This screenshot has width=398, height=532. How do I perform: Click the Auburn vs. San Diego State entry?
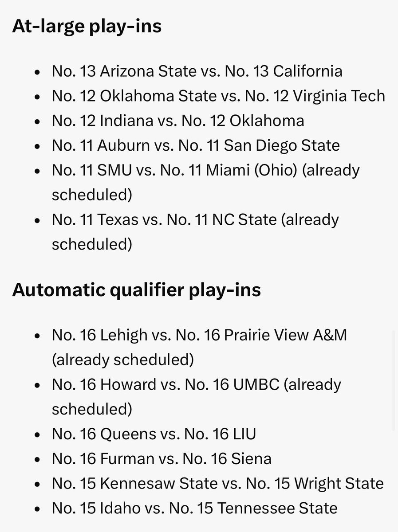[196, 145]
